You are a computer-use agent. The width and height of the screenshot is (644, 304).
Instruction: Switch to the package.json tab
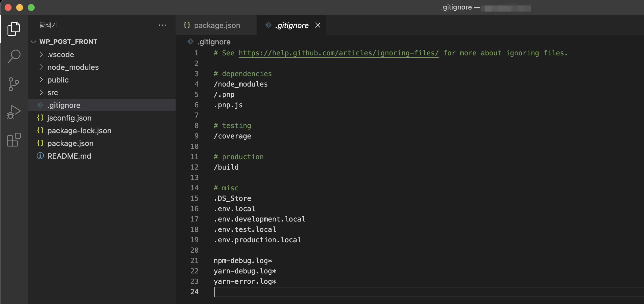click(216, 25)
